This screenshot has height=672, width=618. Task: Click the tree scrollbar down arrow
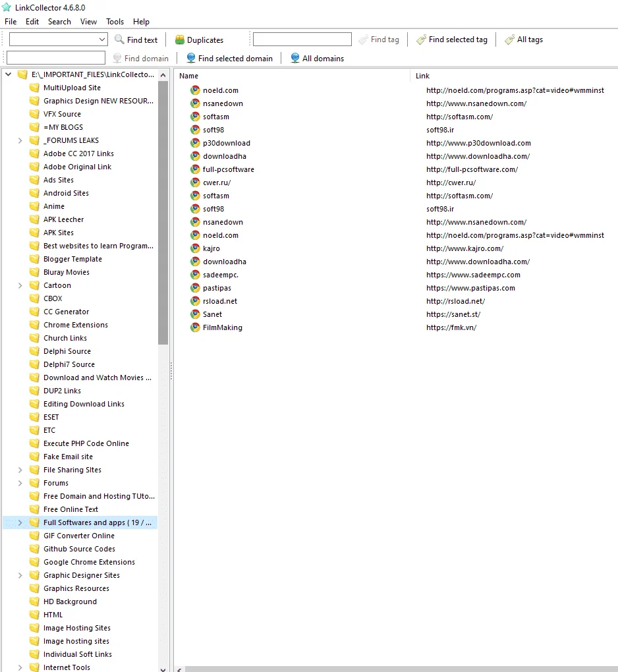click(163, 669)
